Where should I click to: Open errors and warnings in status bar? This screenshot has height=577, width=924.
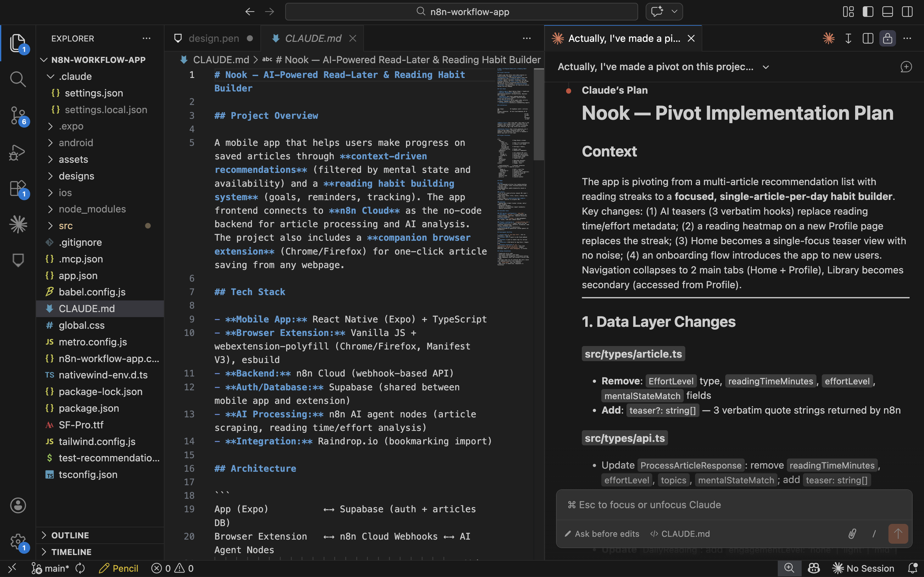pos(173,569)
